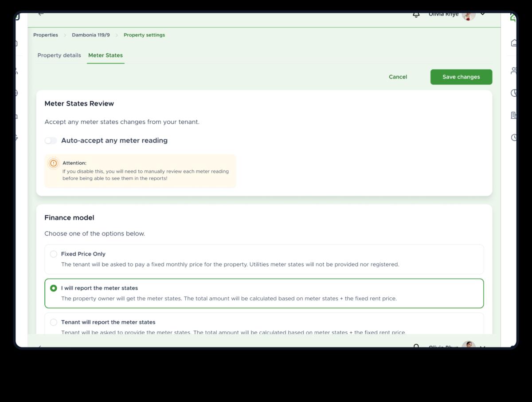Go to Properties breadcrumb
Screen dimensions: 532x402
46,35
